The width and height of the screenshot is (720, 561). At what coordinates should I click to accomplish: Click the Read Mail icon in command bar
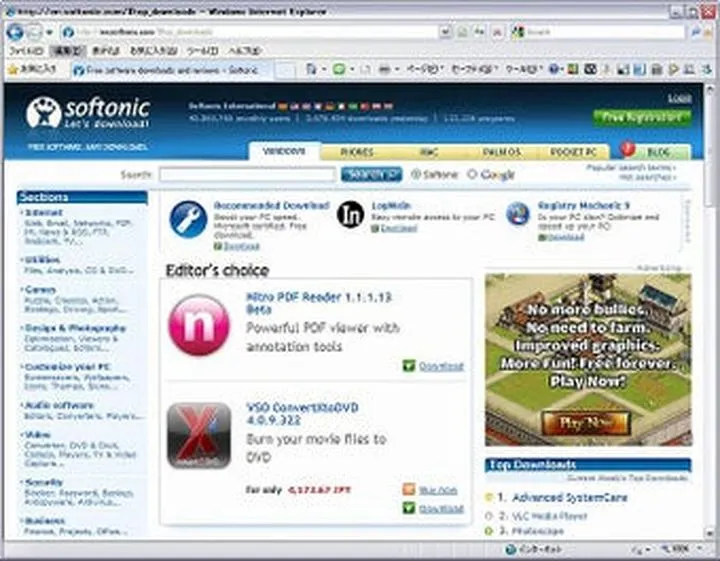tap(366, 69)
